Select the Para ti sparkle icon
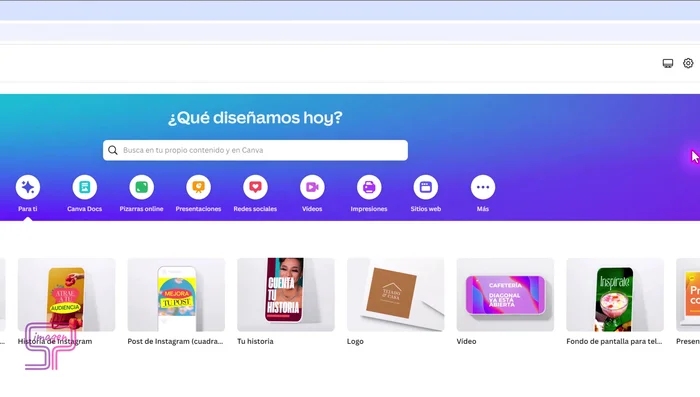 coord(28,187)
